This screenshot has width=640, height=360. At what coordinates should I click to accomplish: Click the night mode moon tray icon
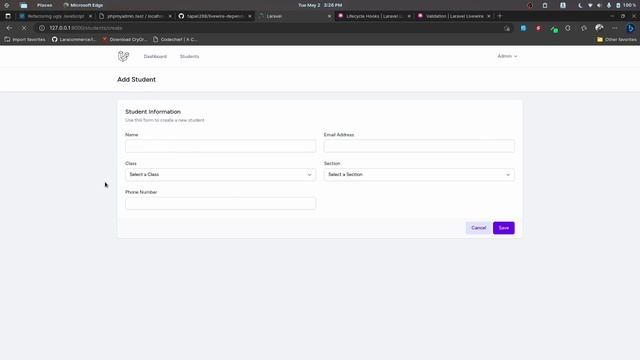tap(580, 5)
